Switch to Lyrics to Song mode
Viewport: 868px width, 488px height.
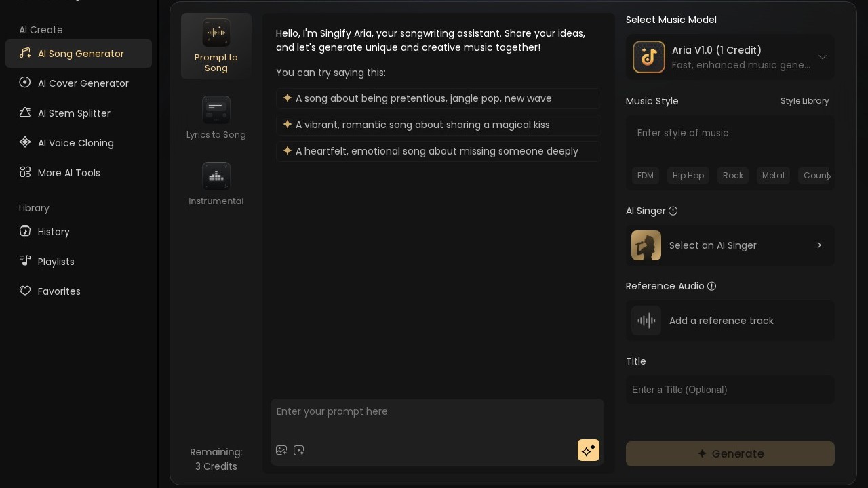[216, 118]
